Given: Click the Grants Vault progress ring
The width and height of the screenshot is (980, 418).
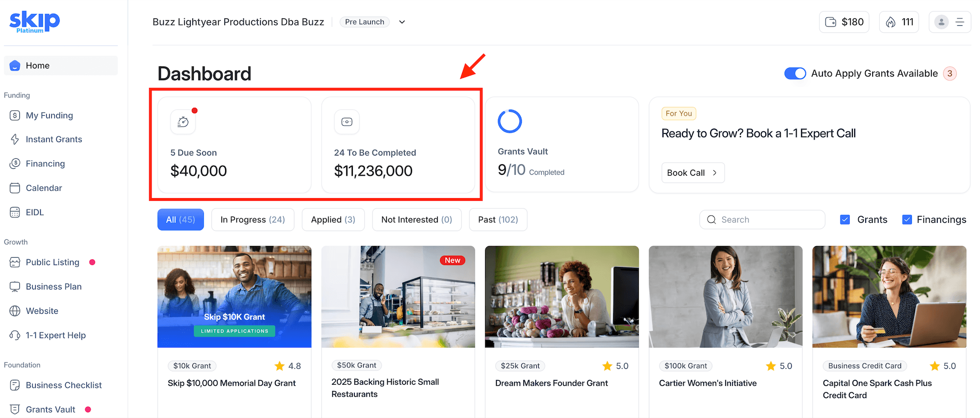Looking at the screenshot, I should click(x=510, y=121).
